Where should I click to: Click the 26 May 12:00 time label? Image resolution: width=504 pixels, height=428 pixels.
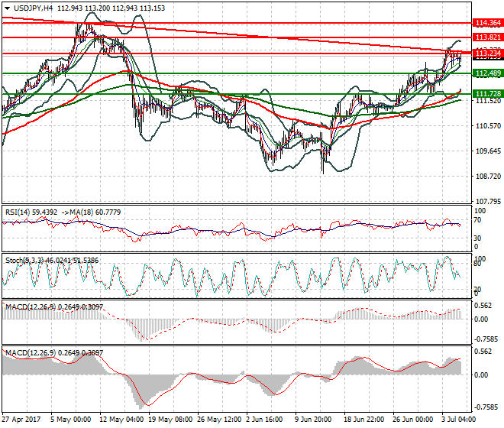[219, 420]
